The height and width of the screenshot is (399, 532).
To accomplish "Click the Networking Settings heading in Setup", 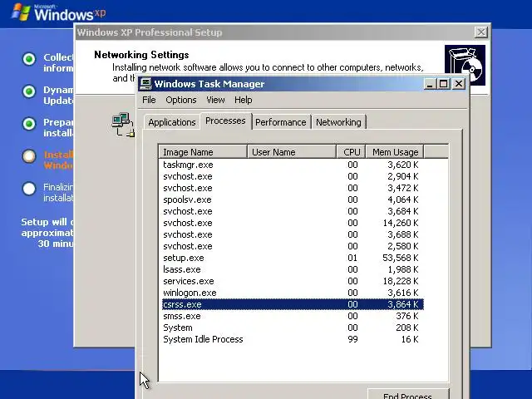I will [x=141, y=55].
